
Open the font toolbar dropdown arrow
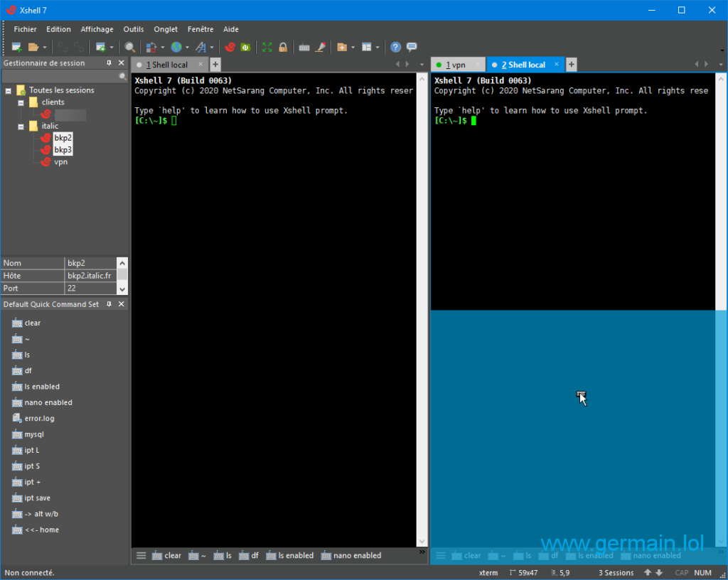[x=212, y=48]
